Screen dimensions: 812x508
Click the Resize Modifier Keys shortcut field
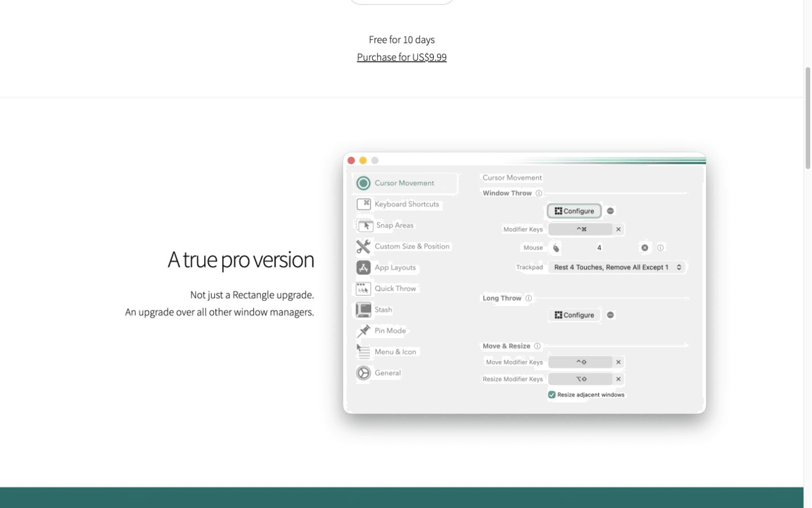pyautogui.click(x=581, y=379)
